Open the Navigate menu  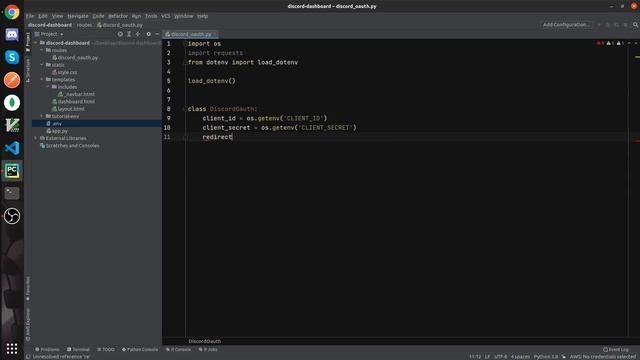(x=78, y=16)
